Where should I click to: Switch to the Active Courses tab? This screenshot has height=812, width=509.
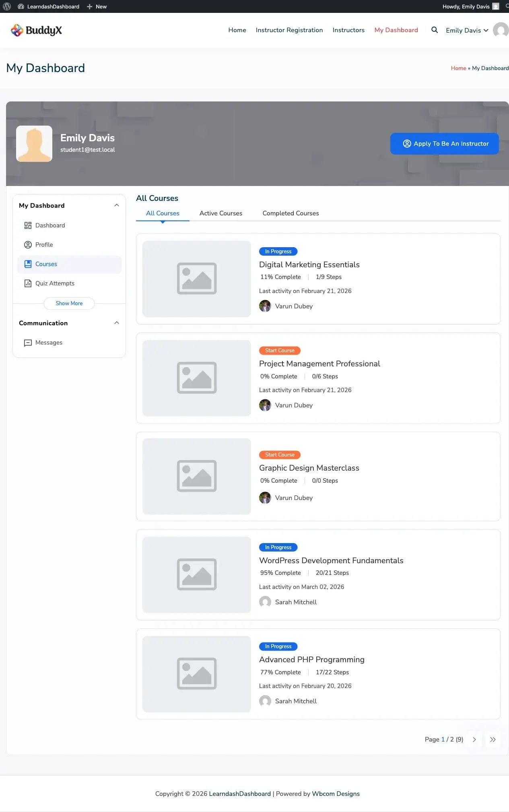[x=221, y=213]
